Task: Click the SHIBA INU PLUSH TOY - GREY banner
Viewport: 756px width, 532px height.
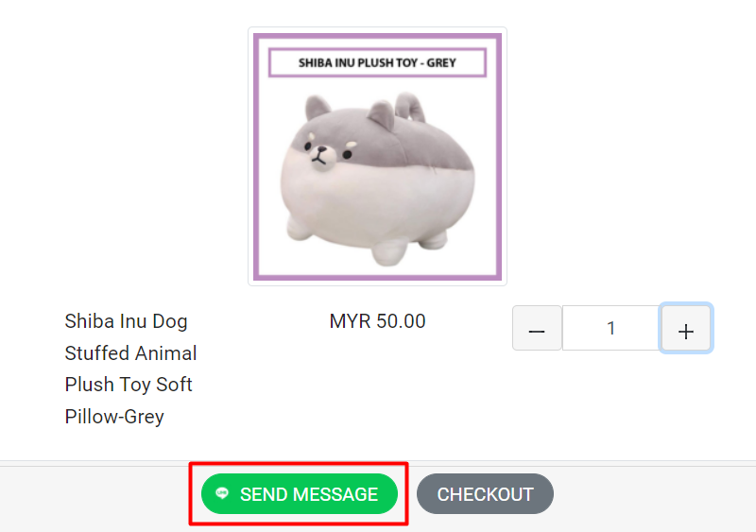Action: point(377,62)
